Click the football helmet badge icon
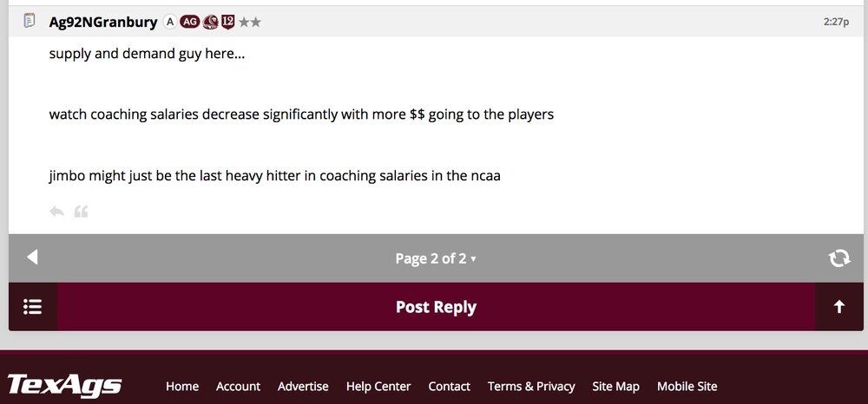This screenshot has width=868, height=404. coord(210,22)
